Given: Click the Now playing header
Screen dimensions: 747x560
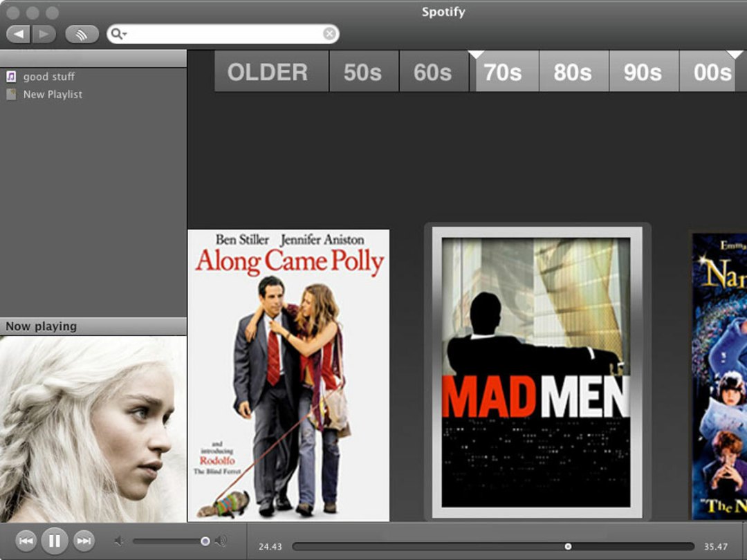Looking at the screenshot, I should tap(93, 326).
